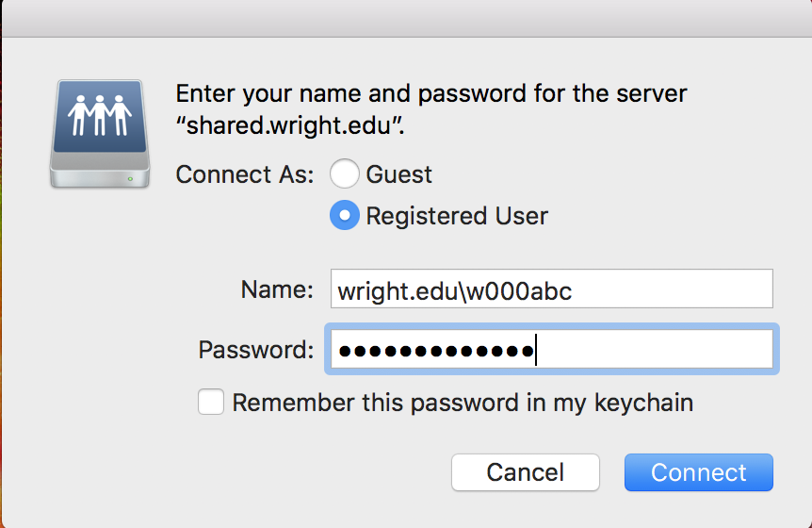
Task: Select the Guest radio button
Action: pos(345,174)
